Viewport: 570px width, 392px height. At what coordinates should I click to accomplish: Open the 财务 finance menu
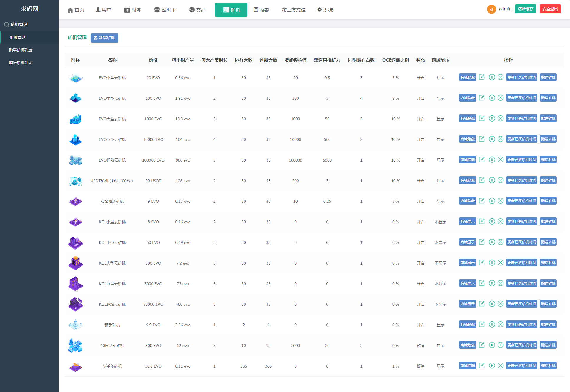point(133,10)
